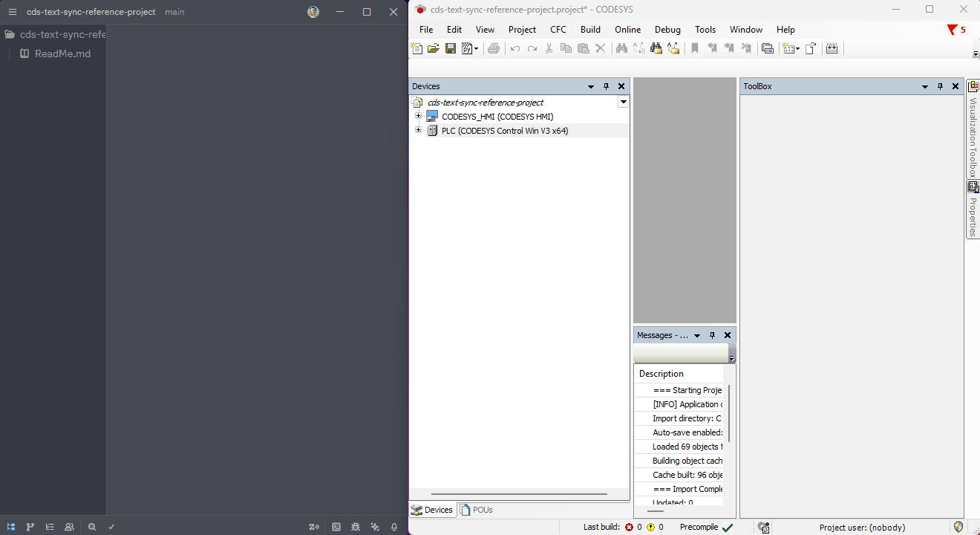Toggle auto-hide pin on the Messages panel
This screenshot has width=980, height=535.
click(712, 335)
